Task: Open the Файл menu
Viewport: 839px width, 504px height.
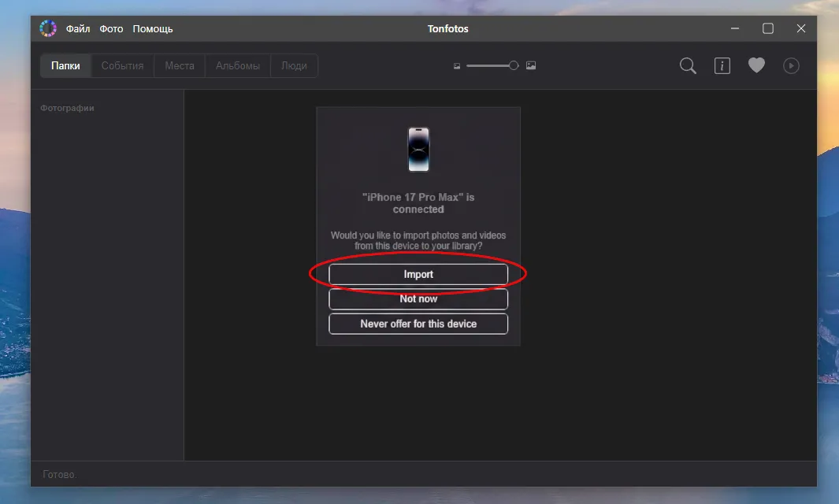Action: pos(77,29)
